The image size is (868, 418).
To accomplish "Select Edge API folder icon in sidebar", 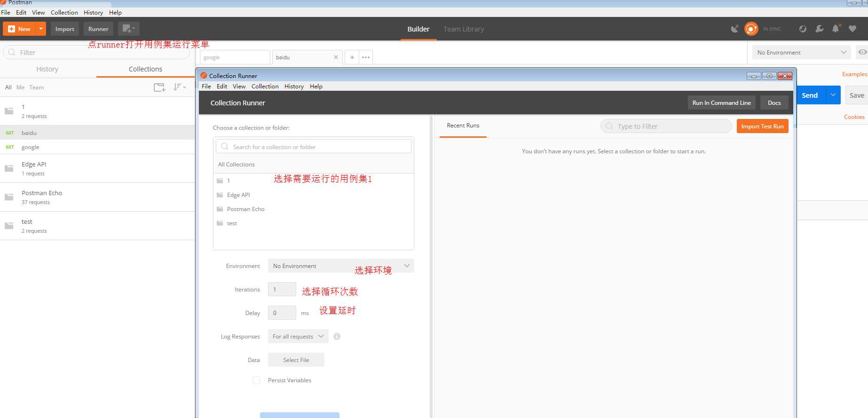I will point(9,168).
